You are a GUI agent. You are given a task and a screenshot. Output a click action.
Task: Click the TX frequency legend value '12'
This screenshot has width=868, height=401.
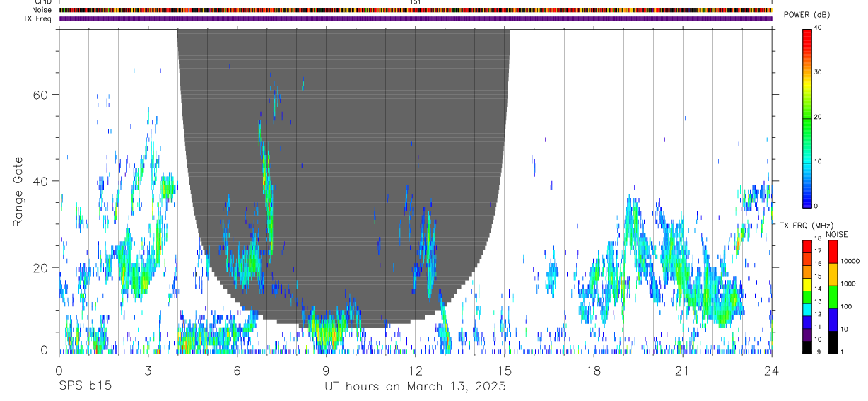tap(818, 314)
